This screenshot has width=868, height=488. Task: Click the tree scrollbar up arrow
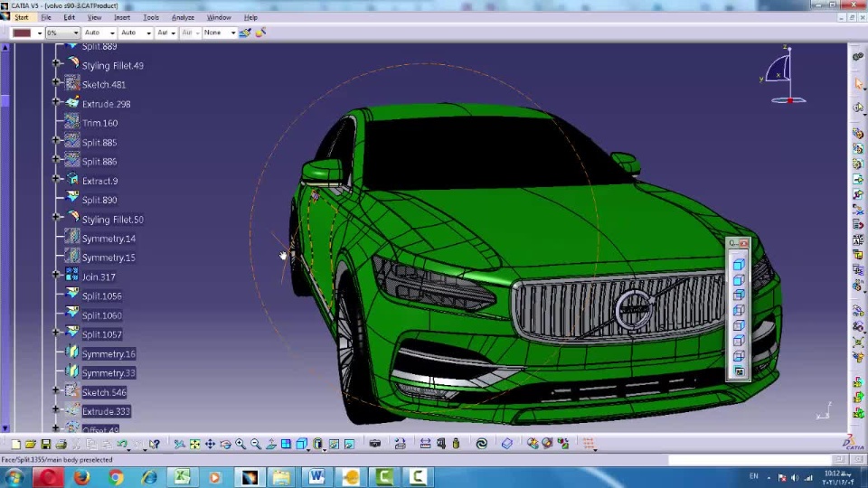(x=5, y=48)
